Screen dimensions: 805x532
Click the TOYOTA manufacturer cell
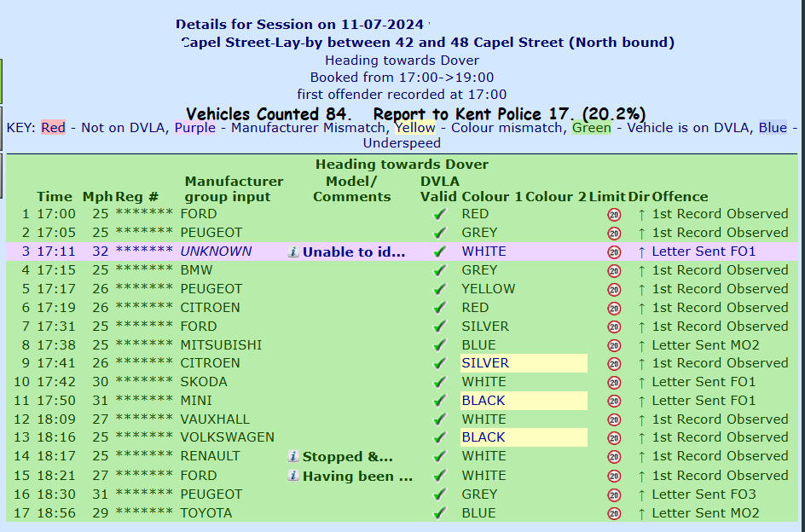coord(206,513)
